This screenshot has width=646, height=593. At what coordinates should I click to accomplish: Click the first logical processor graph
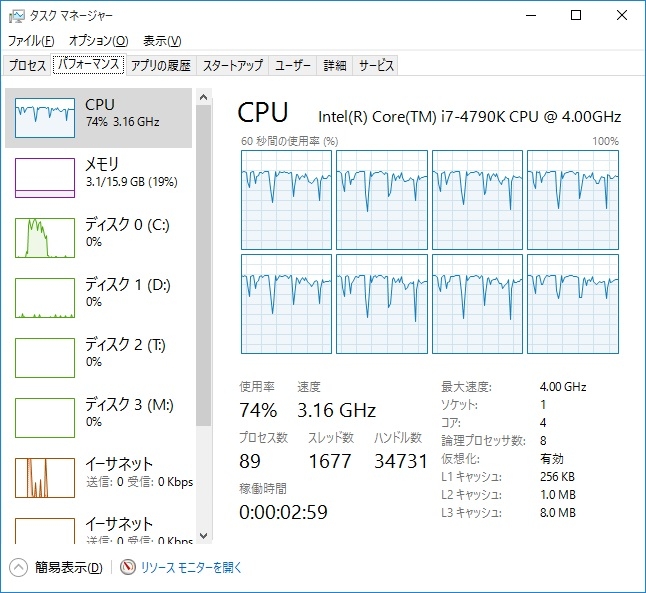pos(286,199)
